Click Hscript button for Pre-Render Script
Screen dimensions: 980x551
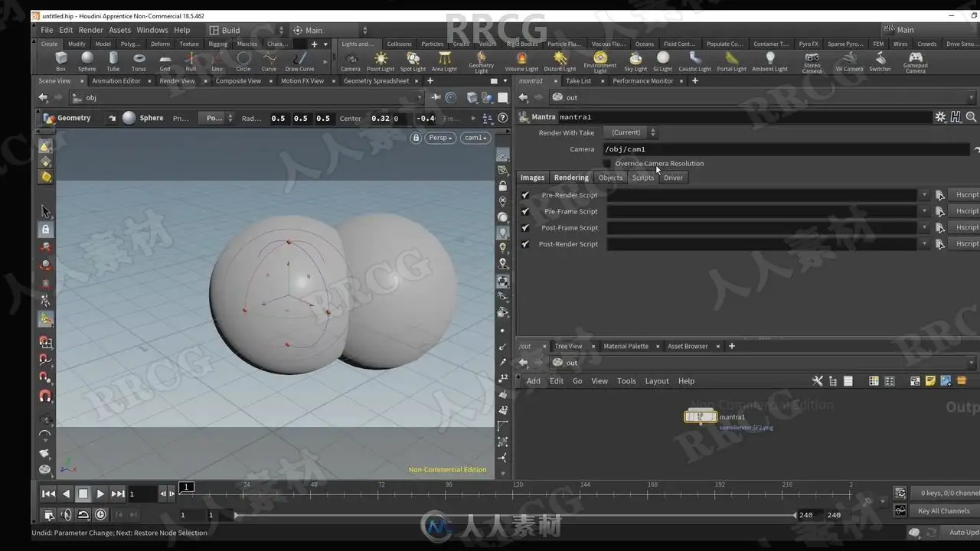pyautogui.click(x=966, y=195)
